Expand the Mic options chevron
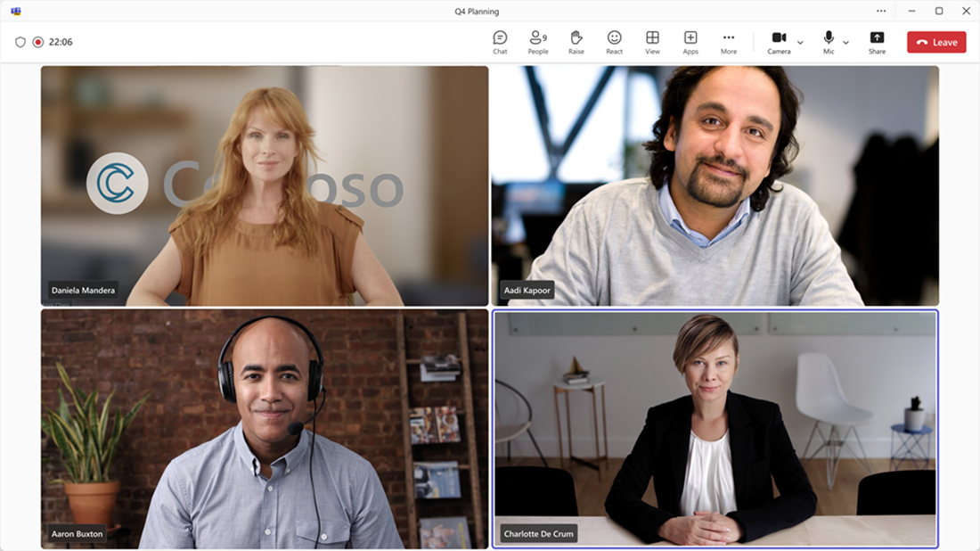This screenshot has width=980, height=551. pyautogui.click(x=845, y=43)
